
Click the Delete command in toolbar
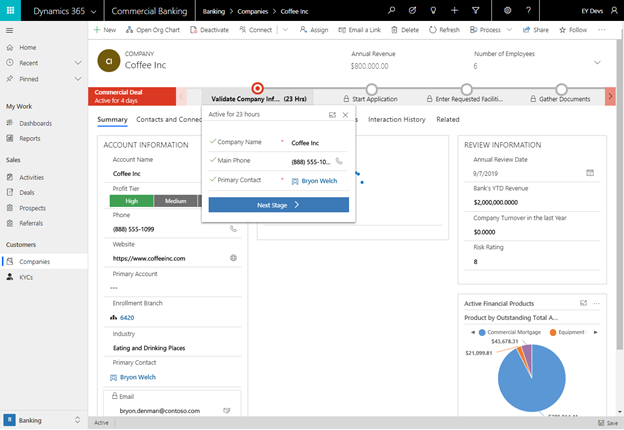click(405, 30)
